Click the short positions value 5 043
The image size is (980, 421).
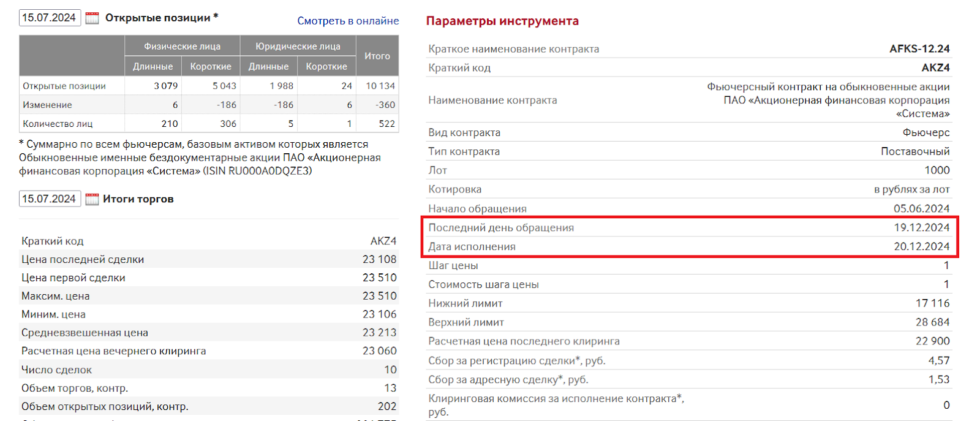[x=224, y=86]
